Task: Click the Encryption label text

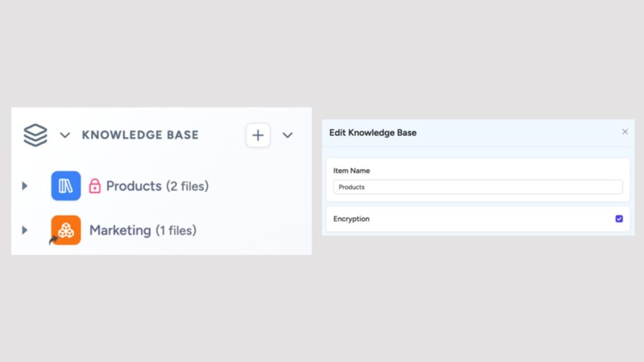Action: 351,219
